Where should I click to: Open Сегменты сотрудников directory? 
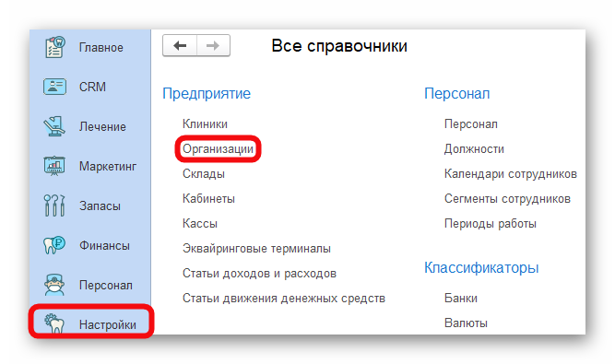pos(507,199)
